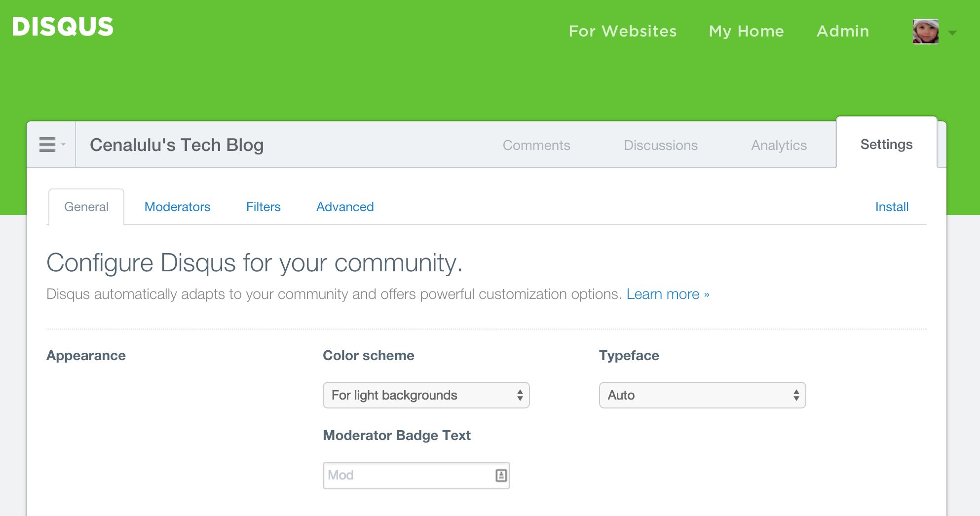Open the Admin navigation link

[843, 31]
